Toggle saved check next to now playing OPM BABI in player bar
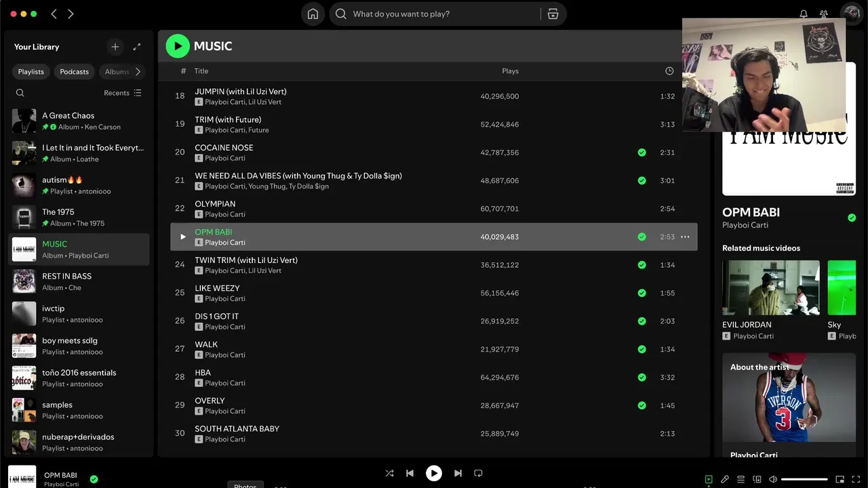 pyautogui.click(x=94, y=479)
